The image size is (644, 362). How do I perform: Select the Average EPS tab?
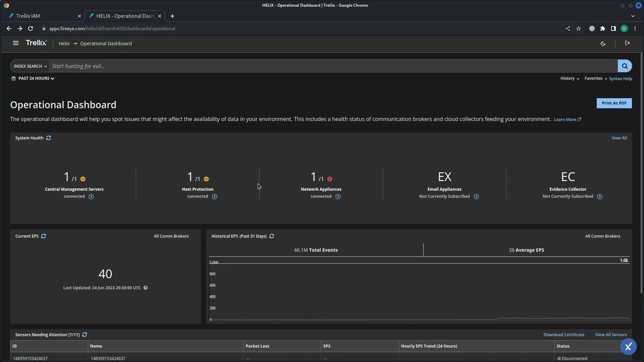click(526, 250)
